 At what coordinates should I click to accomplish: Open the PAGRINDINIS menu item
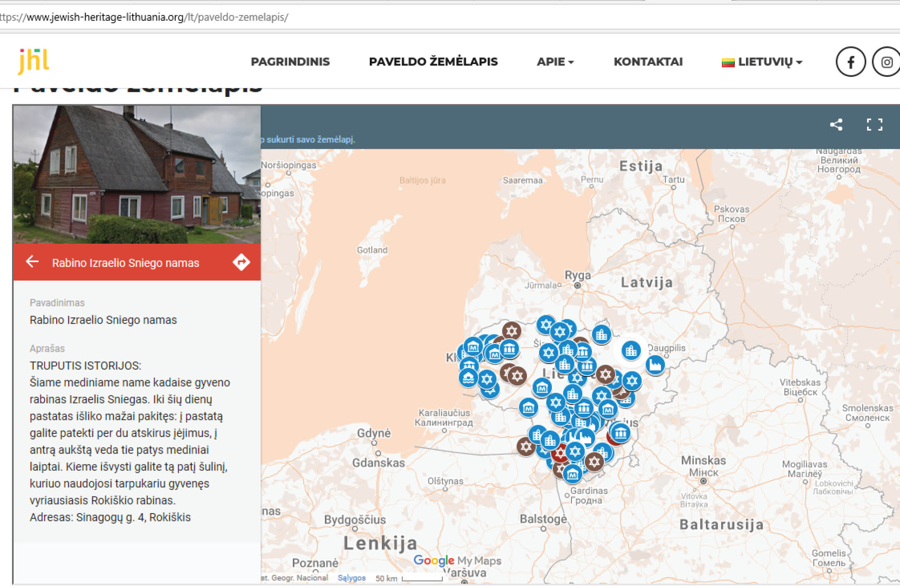pos(290,62)
